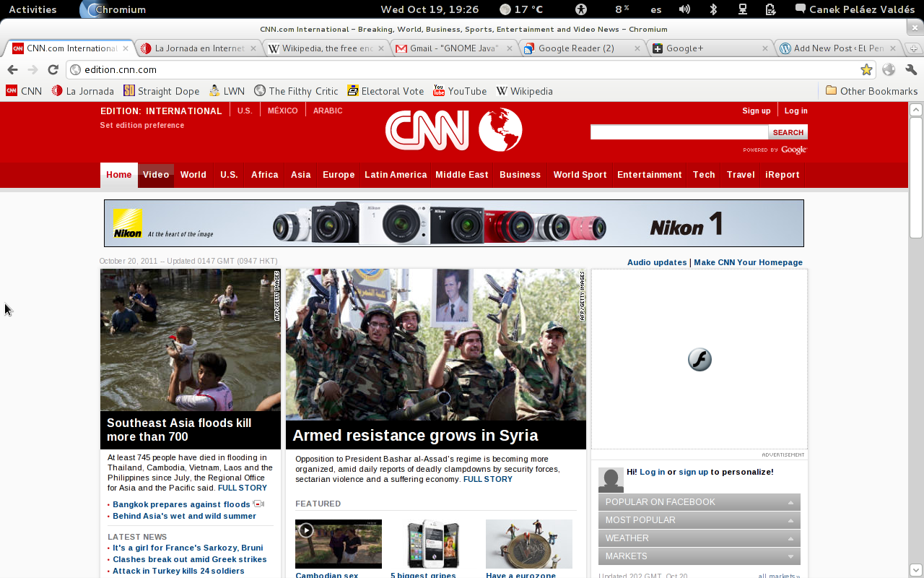Close the La Jornada en Internet tab
924x578 pixels.
[x=254, y=48]
